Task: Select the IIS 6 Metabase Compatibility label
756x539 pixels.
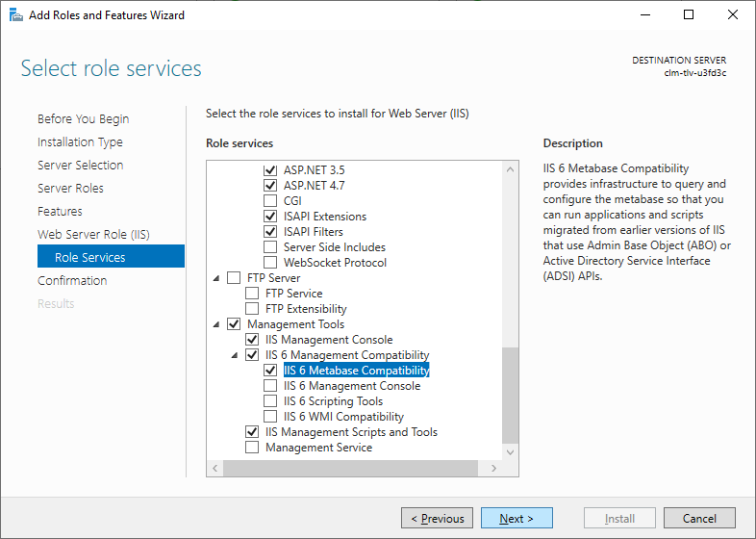Action: (x=356, y=371)
